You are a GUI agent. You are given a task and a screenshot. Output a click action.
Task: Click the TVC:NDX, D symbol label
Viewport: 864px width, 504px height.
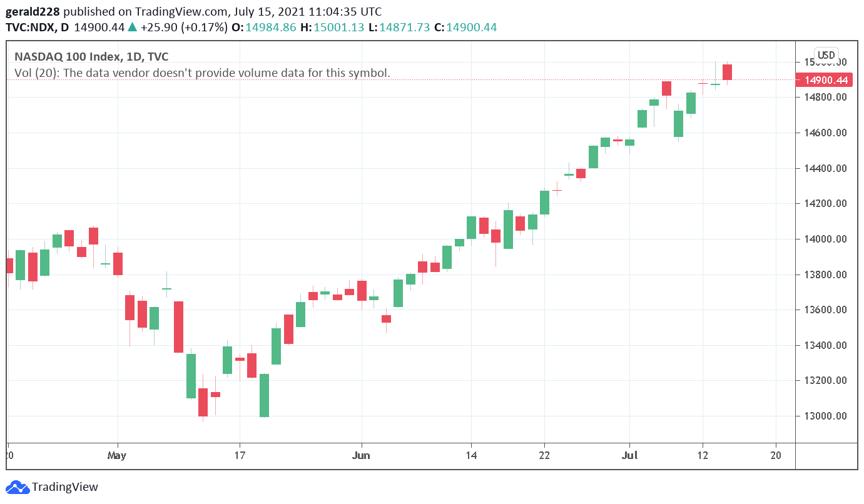tap(37, 27)
